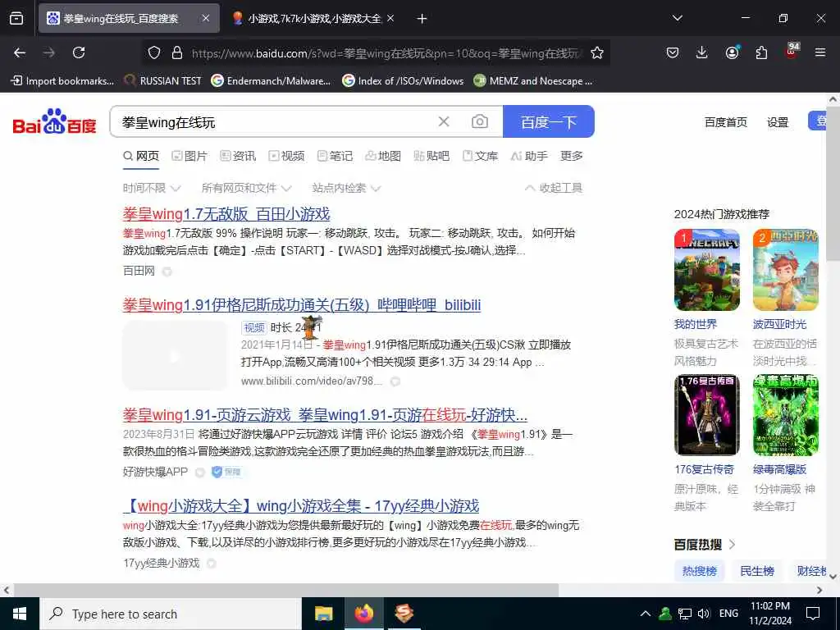Screen dimensions: 840x630
Task: Switch to the 视频 search tab
Action: [286, 156]
